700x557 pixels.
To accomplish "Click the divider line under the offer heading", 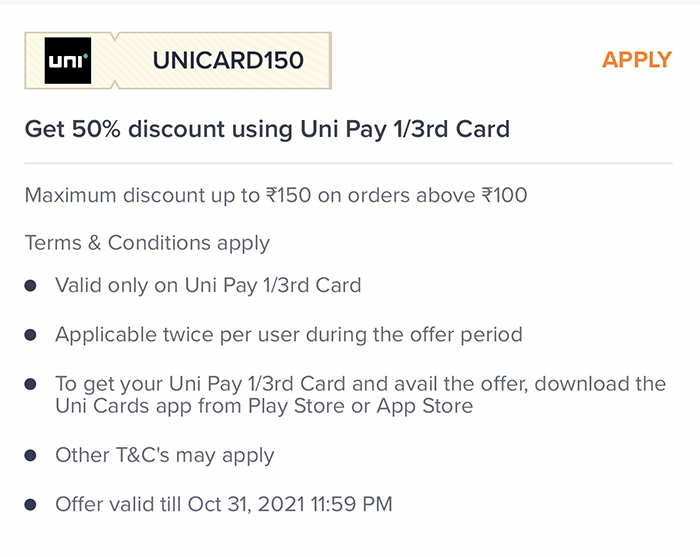I will pos(349,163).
